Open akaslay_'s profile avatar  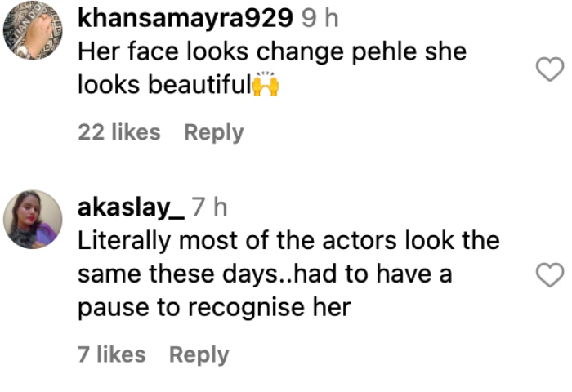(33, 220)
